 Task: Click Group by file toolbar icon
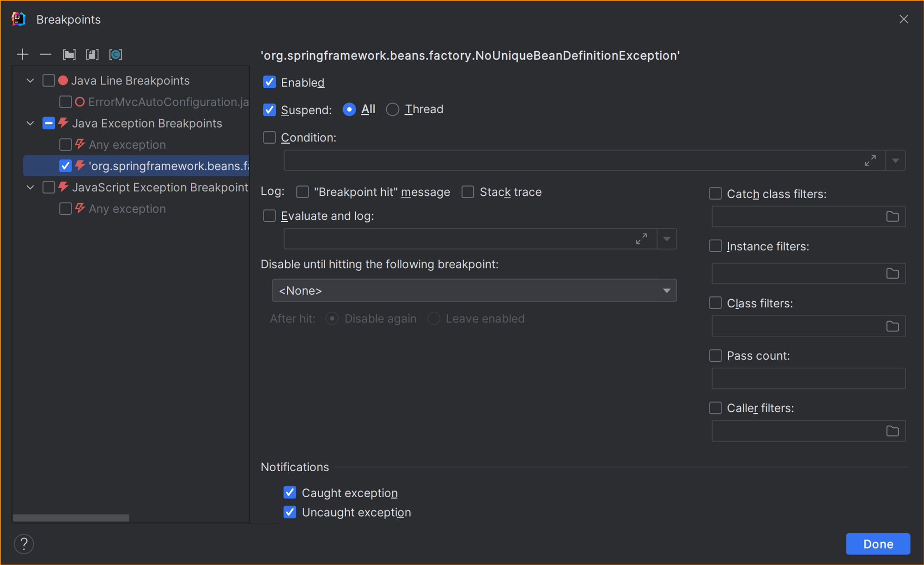tap(92, 55)
